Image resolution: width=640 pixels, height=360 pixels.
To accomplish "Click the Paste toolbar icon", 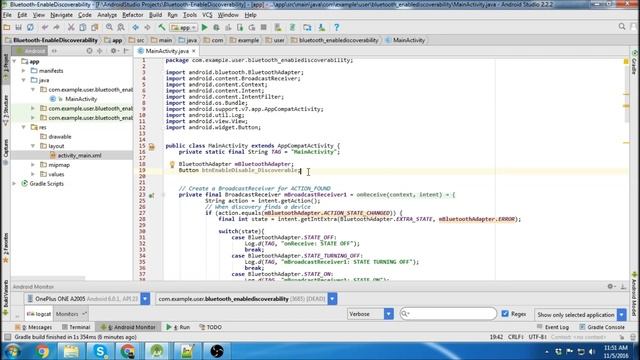I will click(x=95, y=27).
